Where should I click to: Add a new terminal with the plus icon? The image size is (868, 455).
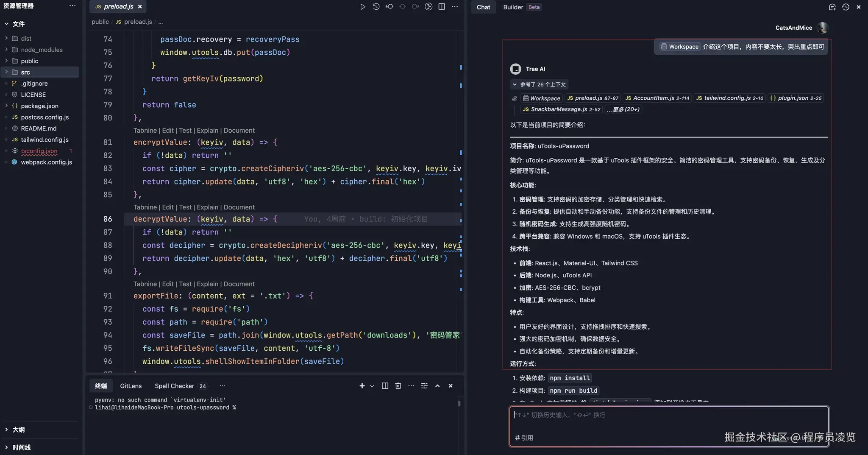[x=362, y=386]
